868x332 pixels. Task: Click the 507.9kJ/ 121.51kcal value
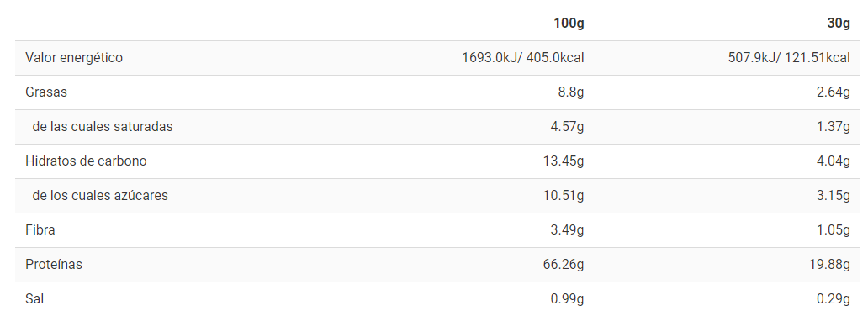[x=790, y=57]
